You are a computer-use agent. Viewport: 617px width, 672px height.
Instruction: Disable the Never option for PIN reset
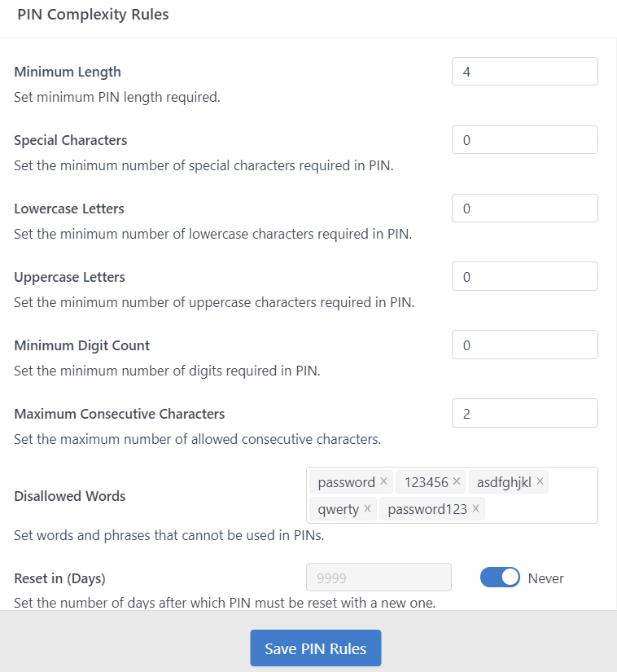point(499,577)
